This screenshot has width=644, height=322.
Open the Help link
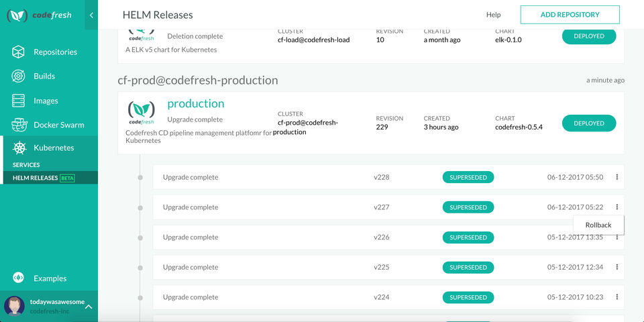[x=493, y=15]
